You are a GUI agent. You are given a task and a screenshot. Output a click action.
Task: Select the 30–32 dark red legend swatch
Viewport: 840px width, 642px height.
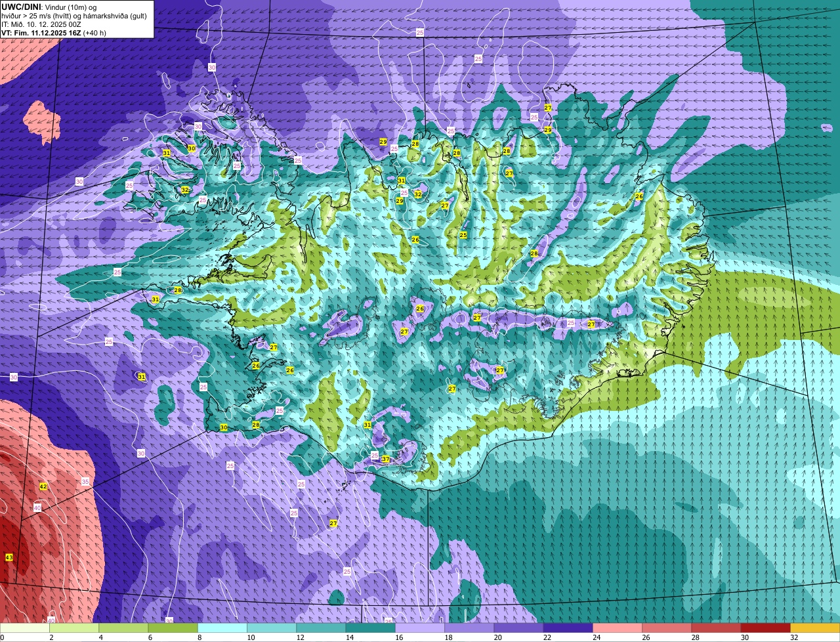[766, 628]
